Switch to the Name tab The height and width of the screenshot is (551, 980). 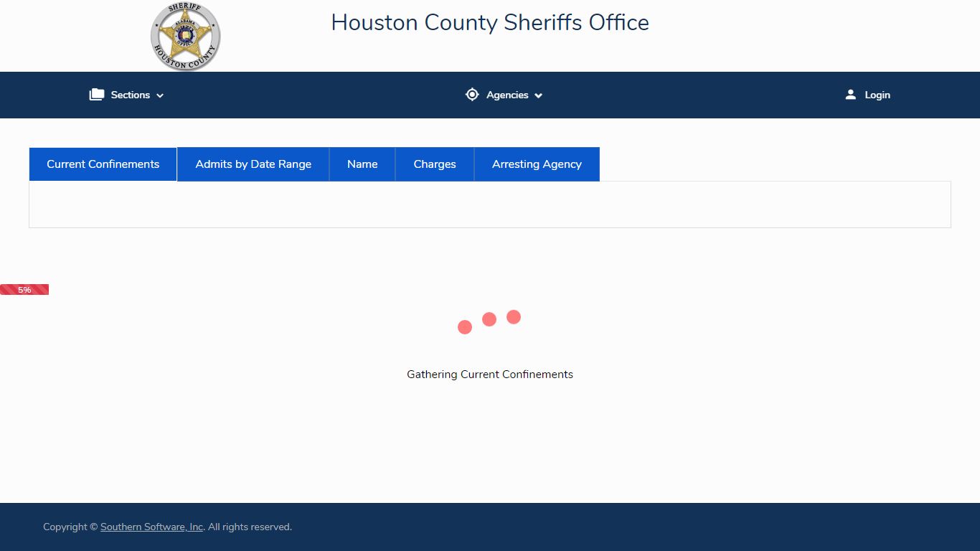pyautogui.click(x=362, y=164)
